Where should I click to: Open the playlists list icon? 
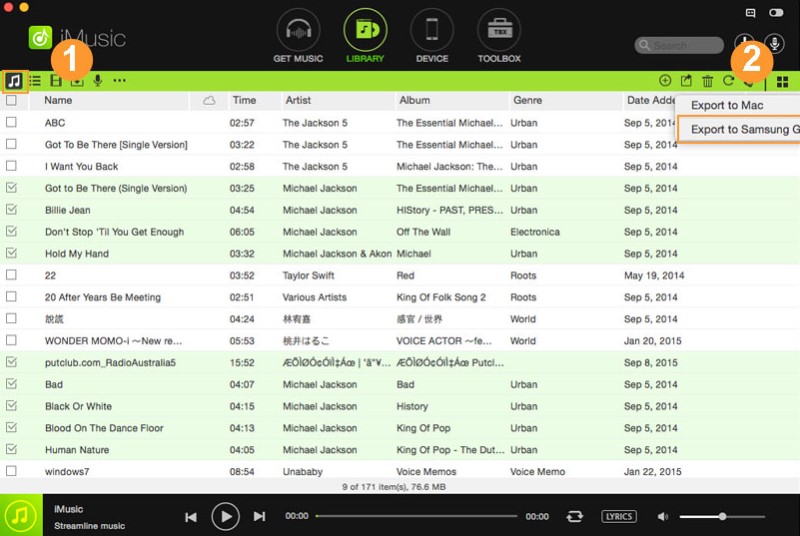click(x=35, y=81)
